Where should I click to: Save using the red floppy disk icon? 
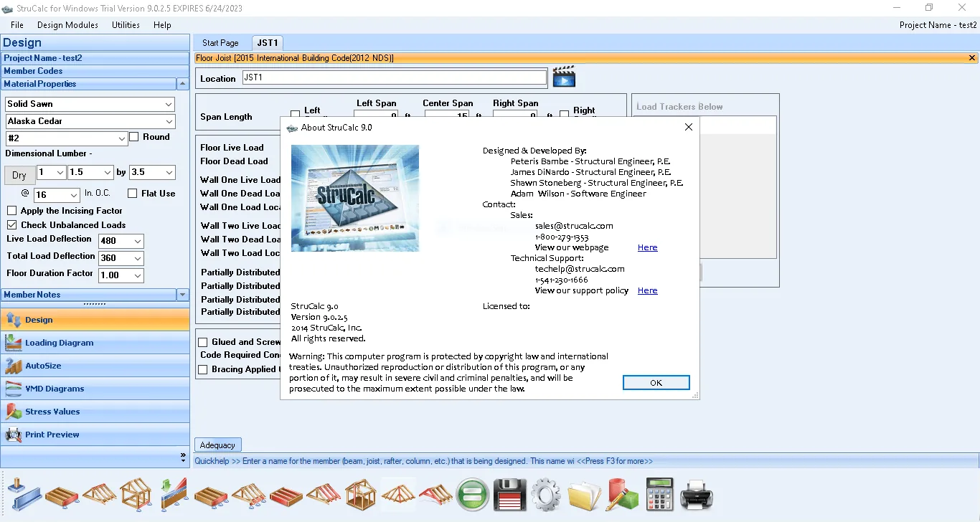509,495
